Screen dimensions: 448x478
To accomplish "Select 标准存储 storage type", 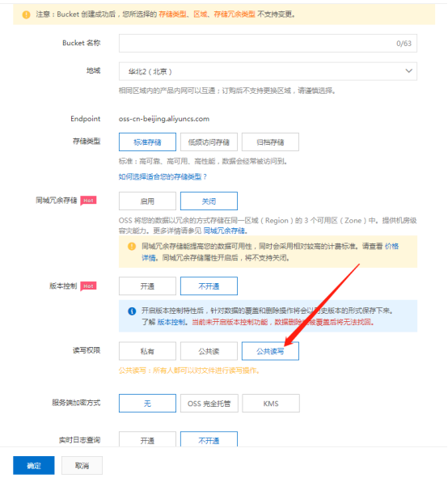I will (x=147, y=142).
